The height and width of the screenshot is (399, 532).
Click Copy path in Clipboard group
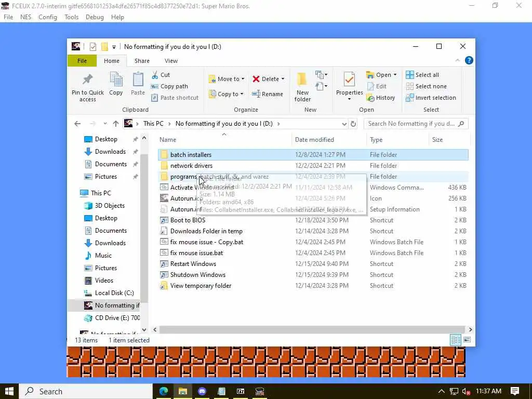pos(169,86)
